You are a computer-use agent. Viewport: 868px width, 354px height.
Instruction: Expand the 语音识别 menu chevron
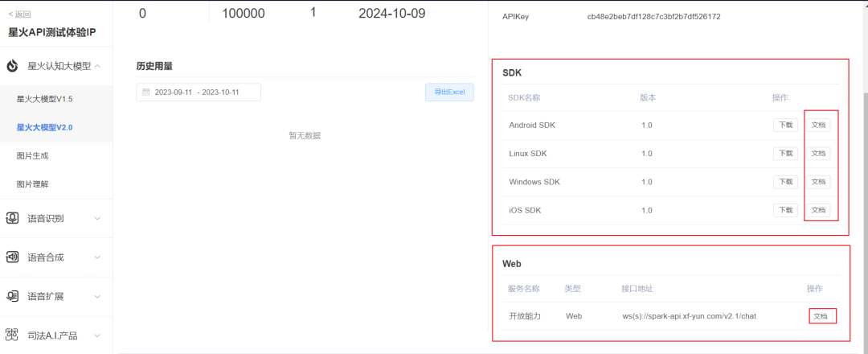97,218
